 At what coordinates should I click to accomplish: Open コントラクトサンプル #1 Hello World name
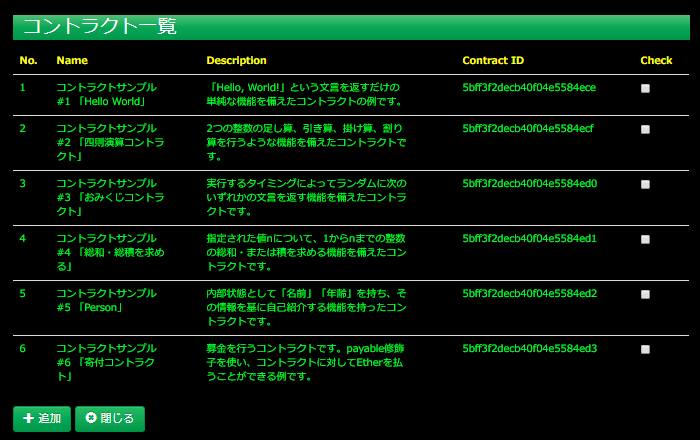pos(105,94)
